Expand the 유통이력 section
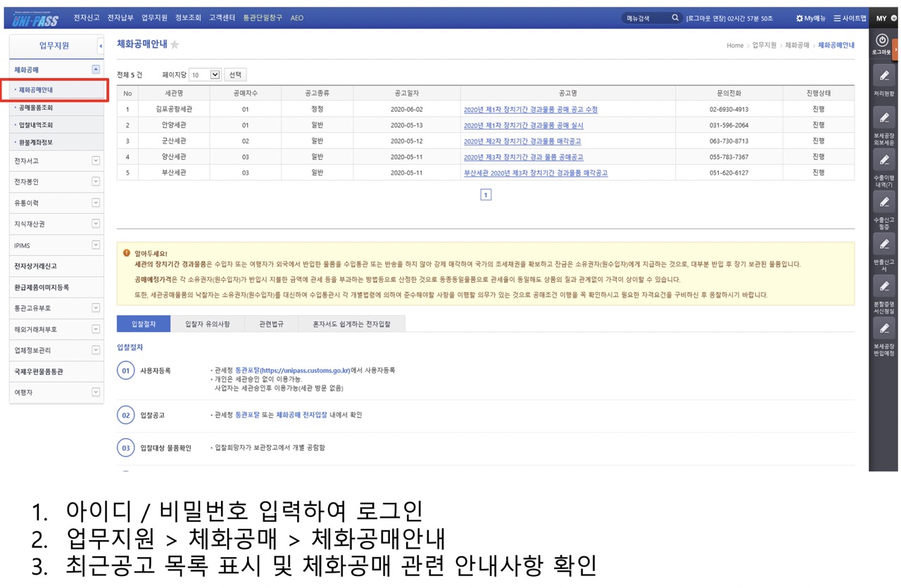Viewport: 901px width, 588px height. 96,203
